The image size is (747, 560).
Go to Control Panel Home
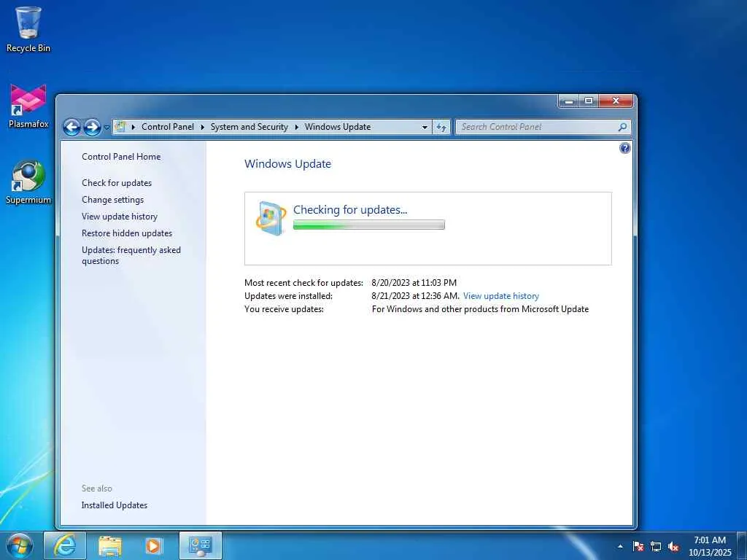coord(121,157)
